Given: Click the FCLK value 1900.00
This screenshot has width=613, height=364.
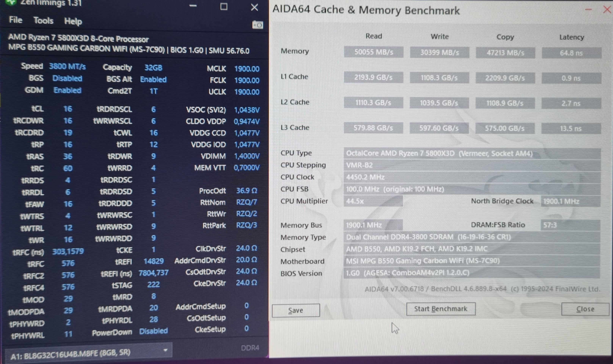Looking at the screenshot, I should click(247, 80).
